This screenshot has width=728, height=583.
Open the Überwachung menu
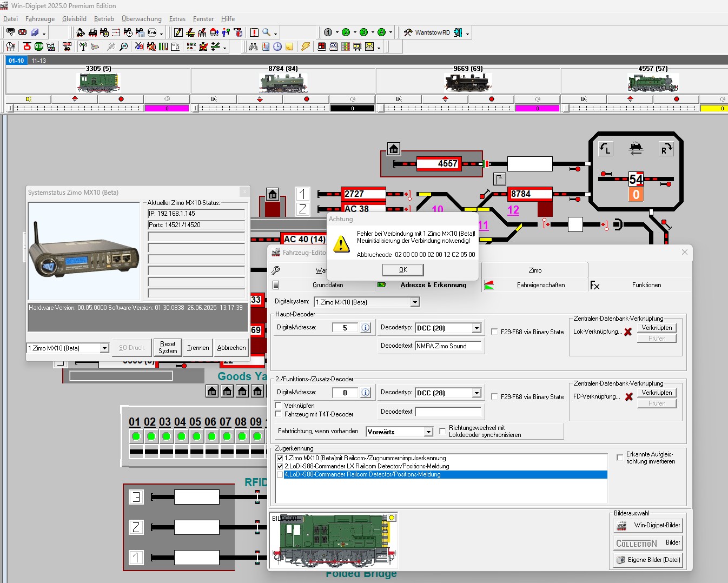point(141,19)
